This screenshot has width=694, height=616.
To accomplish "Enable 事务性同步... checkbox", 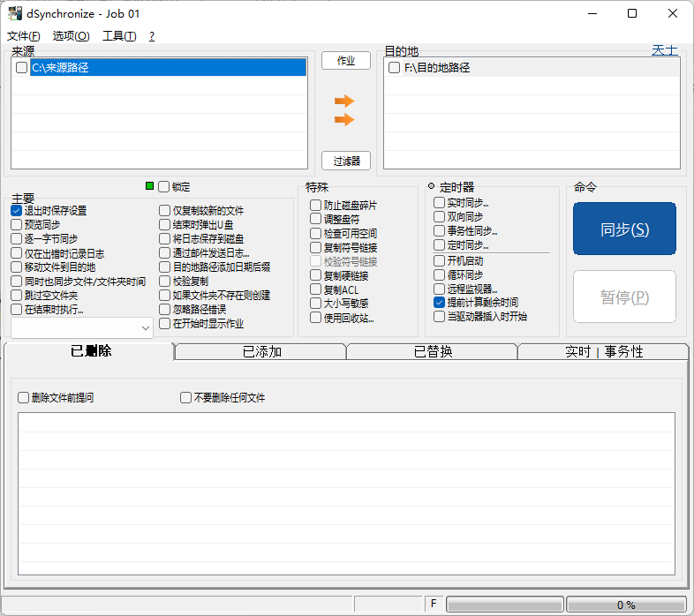I will pyautogui.click(x=439, y=231).
